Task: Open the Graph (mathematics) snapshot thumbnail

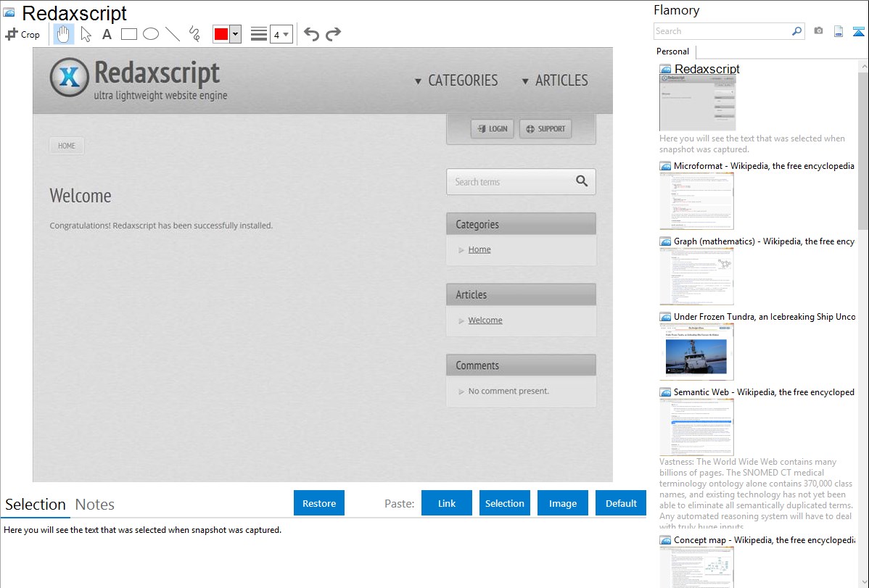Action: [696, 276]
